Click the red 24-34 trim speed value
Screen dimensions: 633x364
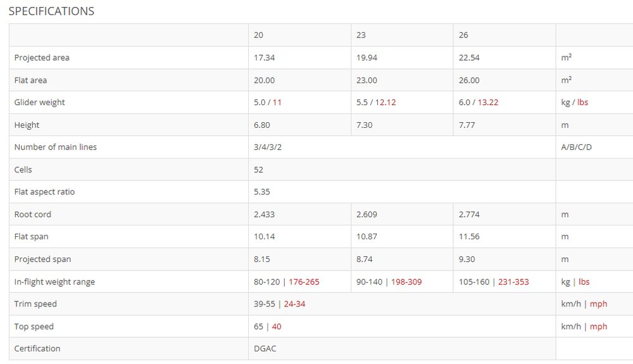pos(295,304)
